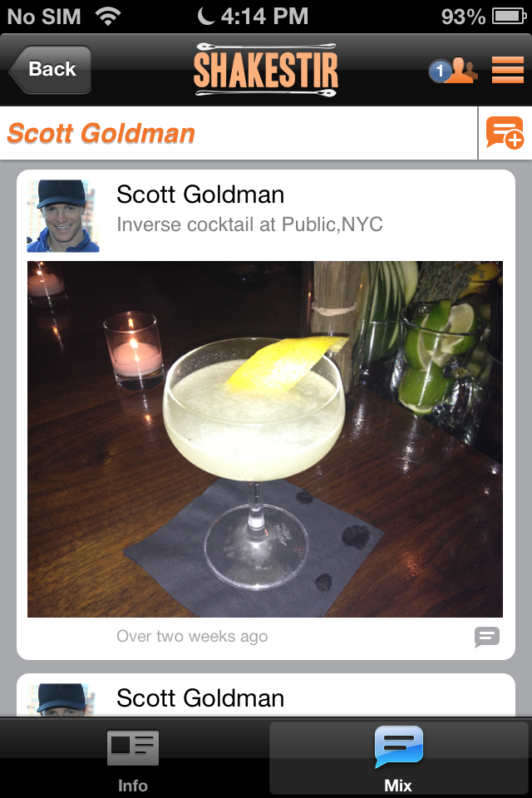Open the second Scott Goldman post
532x798 pixels.
[266, 695]
